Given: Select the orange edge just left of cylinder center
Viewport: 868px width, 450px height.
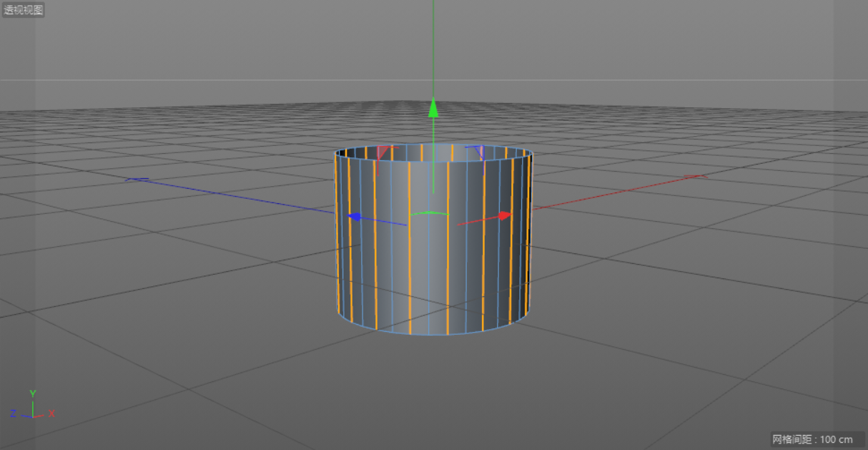Looking at the screenshot, I should pyautogui.click(x=410, y=286).
